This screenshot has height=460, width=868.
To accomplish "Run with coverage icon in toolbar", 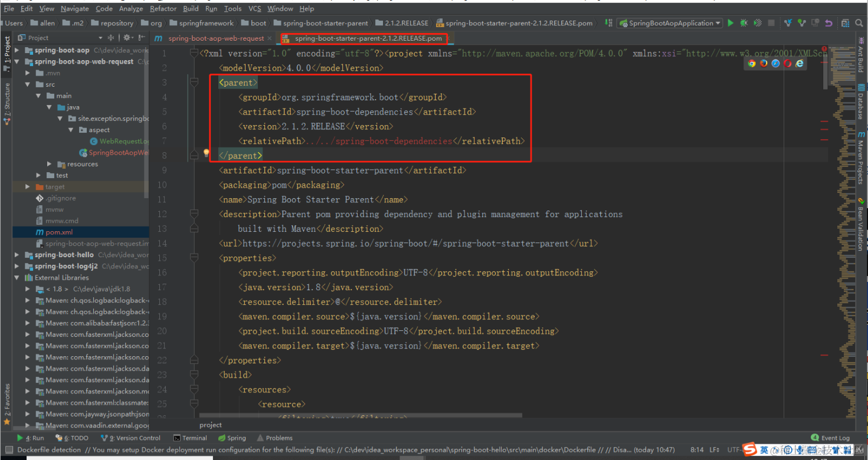I will pos(758,23).
